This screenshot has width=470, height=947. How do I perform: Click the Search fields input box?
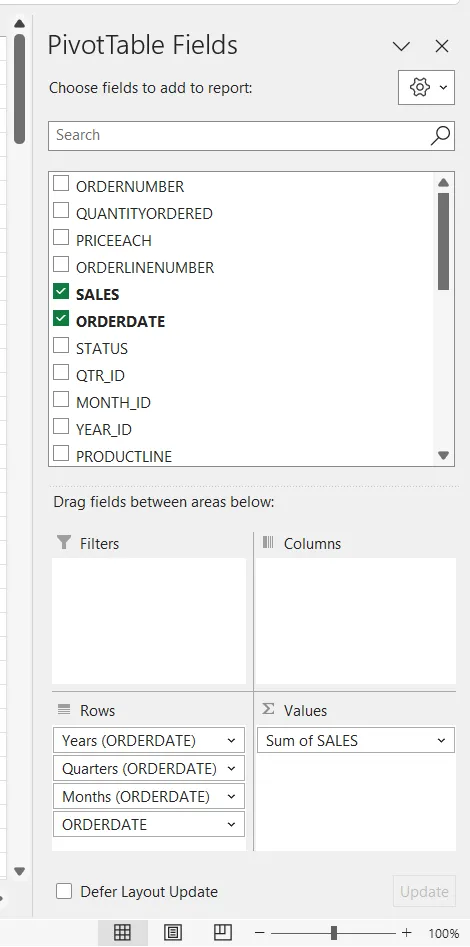[x=239, y=135]
